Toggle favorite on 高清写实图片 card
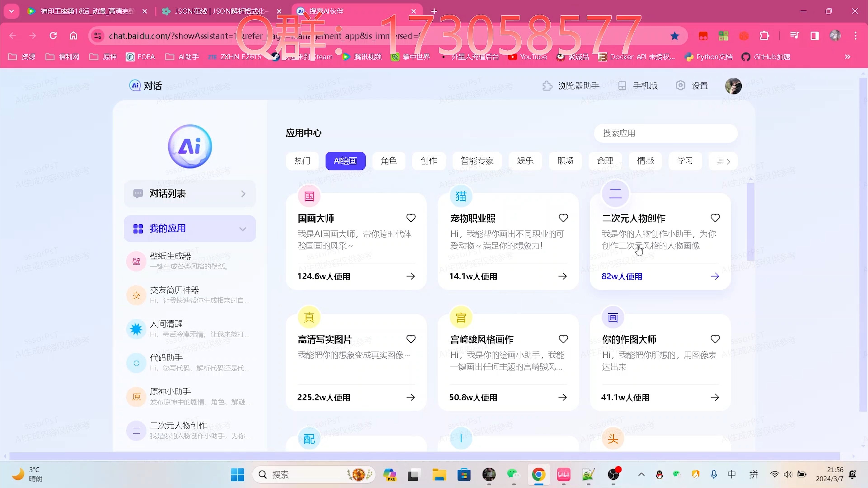 [x=411, y=339]
